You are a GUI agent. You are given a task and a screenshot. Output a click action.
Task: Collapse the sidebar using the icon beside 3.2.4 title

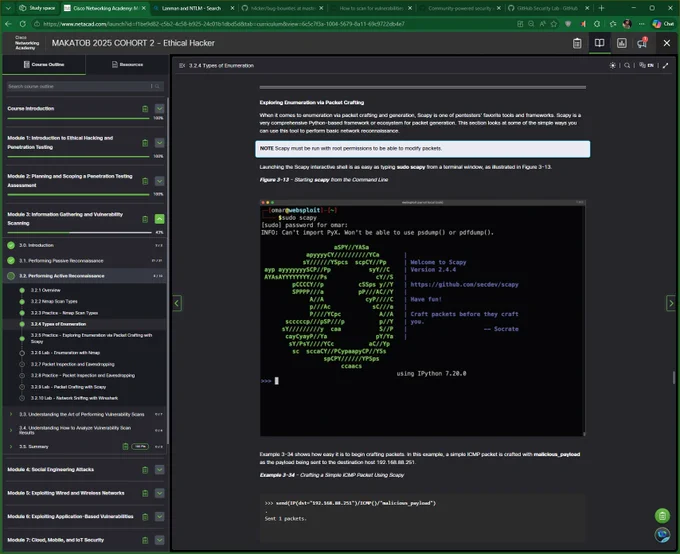click(182, 66)
